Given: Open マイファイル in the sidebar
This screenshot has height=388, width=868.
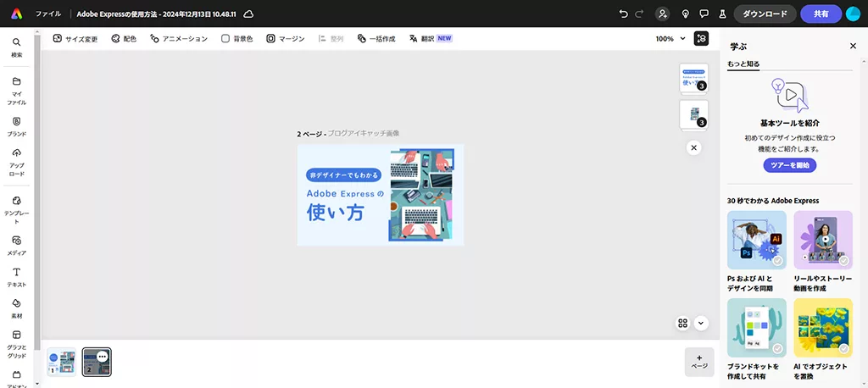Looking at the screenshot, I should [x=17, y=91].
